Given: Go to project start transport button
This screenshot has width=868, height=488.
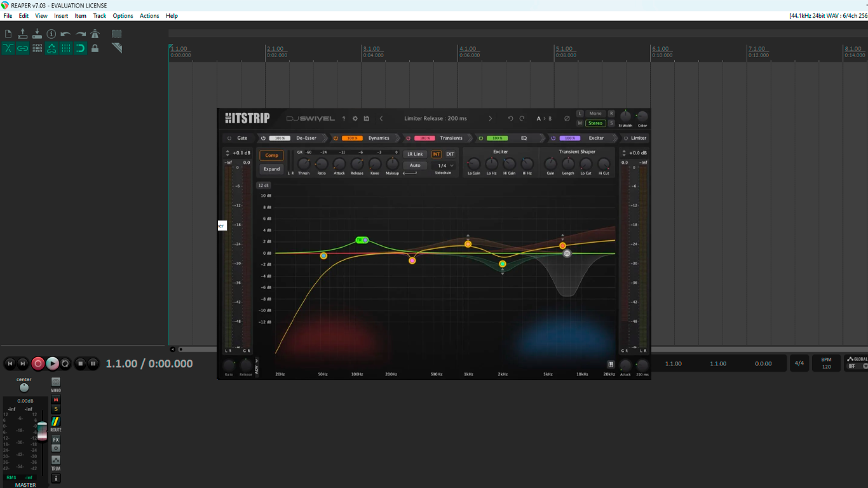Looking at the screenshot, I should pyautogui.click(x=10, y=363).
